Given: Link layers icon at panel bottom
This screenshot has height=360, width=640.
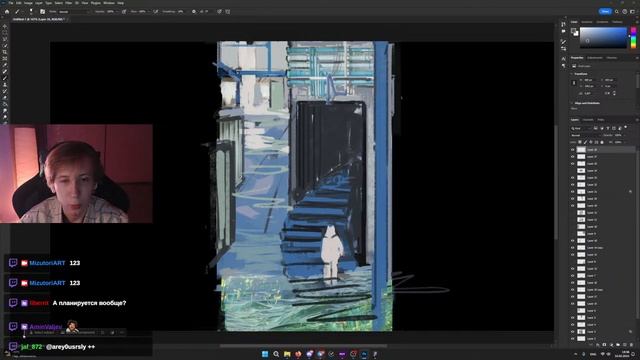Looking at the screenshot, I should point(591,344).
